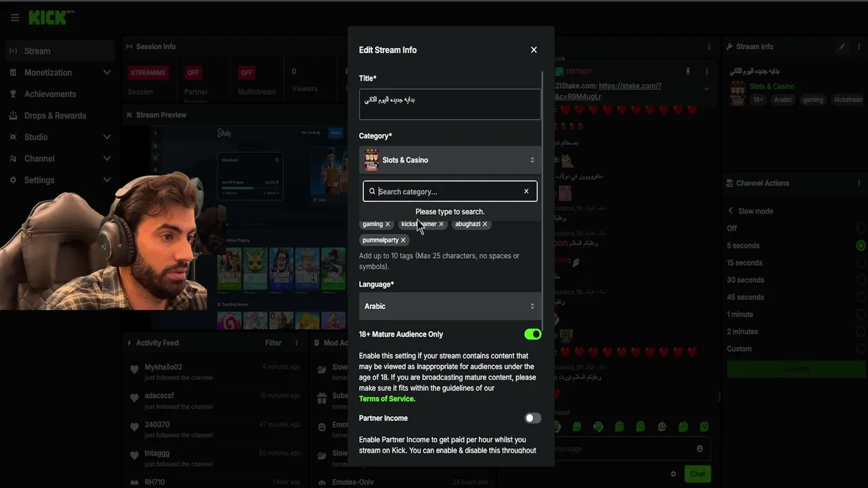This screenshot has width=868, height=488.
Task: Click the heart icon beside Mykhailo02
Action: (134, 369)
